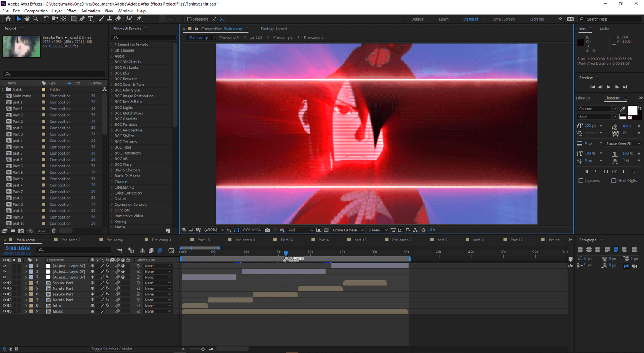Select the Puppet Pin tool
The height and width of the screenshot is (353, 644).
[139, 19]
